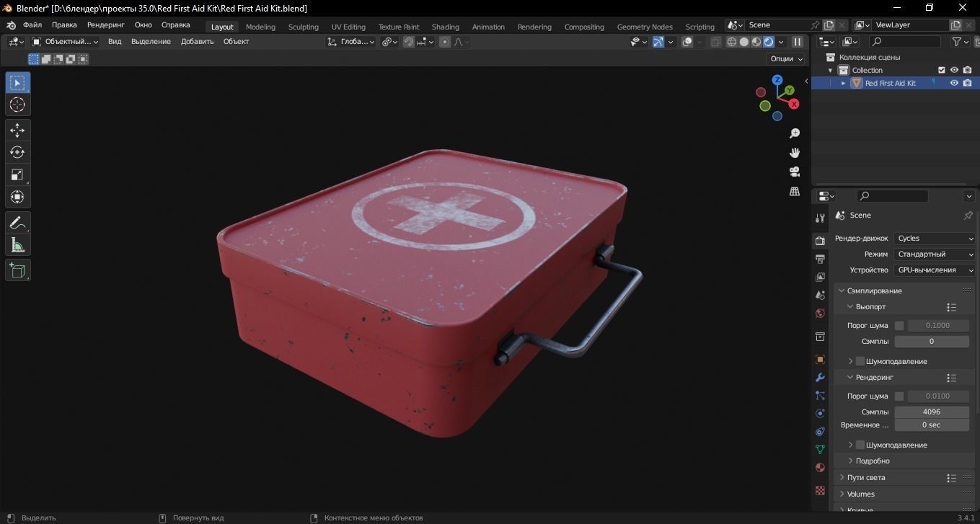Open the Texture properties tab

point(820,490)
